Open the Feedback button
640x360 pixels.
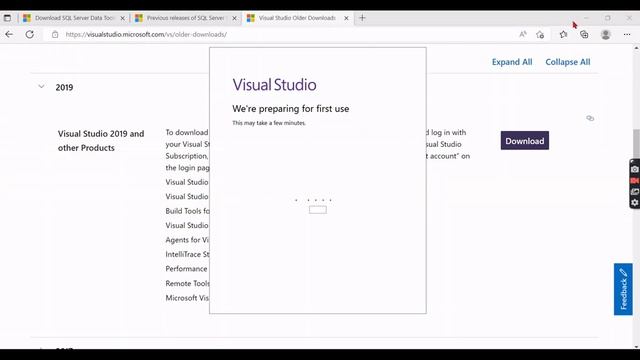point(623,289)
